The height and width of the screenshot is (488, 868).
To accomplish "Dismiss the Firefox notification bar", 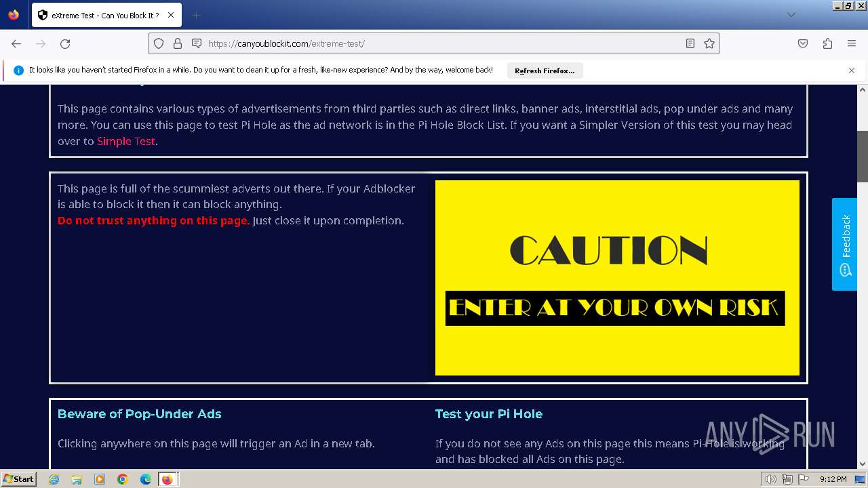I will (x=852, y=70).
